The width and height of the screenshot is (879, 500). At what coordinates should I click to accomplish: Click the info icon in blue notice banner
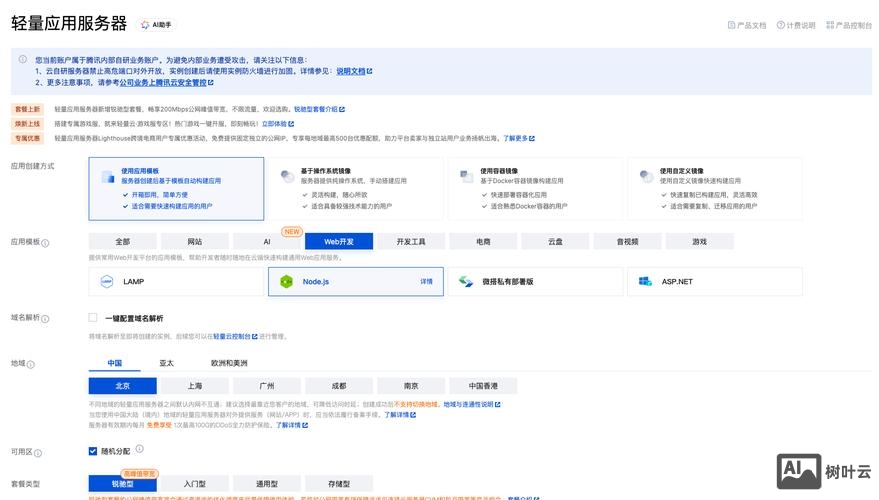pos(22,59)
